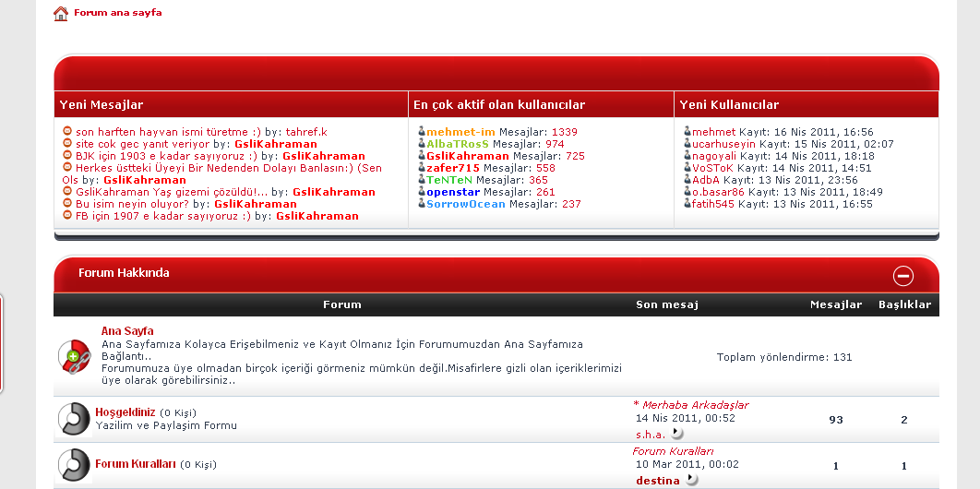Screen dimensions: 980x489
Task: Open the Ana Sayfa forum link
Action: (127, 331)
